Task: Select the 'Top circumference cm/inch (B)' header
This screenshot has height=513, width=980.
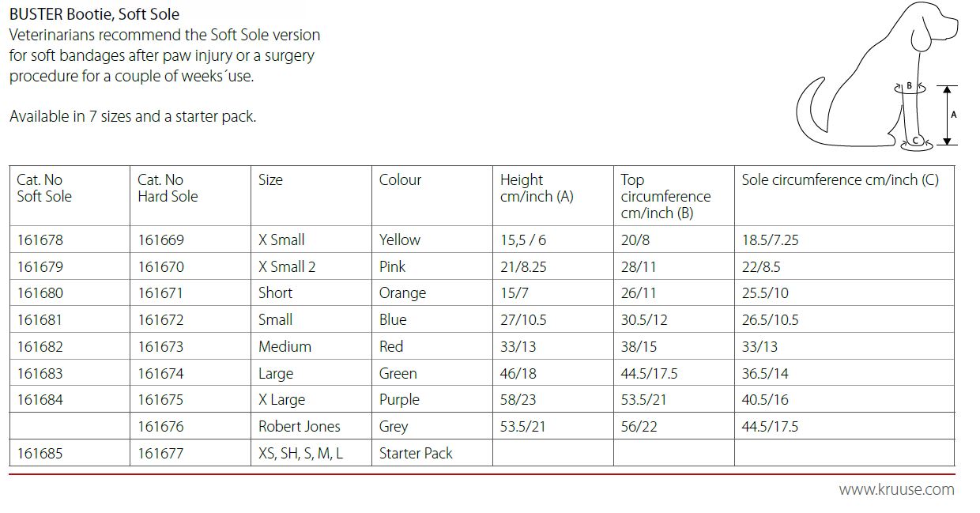Action: [x=665, y=196]
